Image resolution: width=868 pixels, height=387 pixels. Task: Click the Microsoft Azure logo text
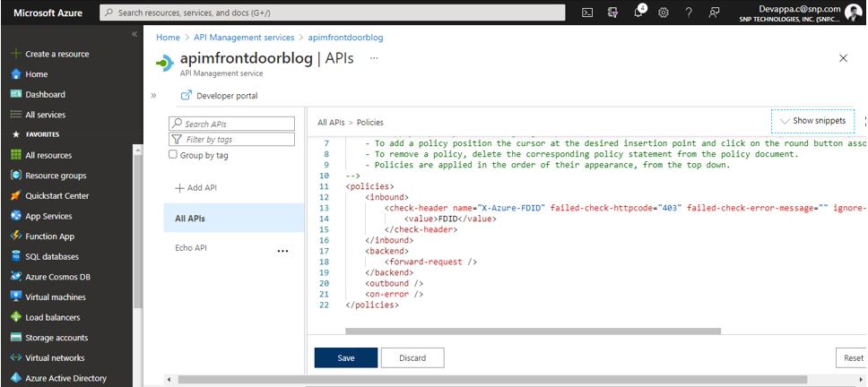(x=47, y=13)
